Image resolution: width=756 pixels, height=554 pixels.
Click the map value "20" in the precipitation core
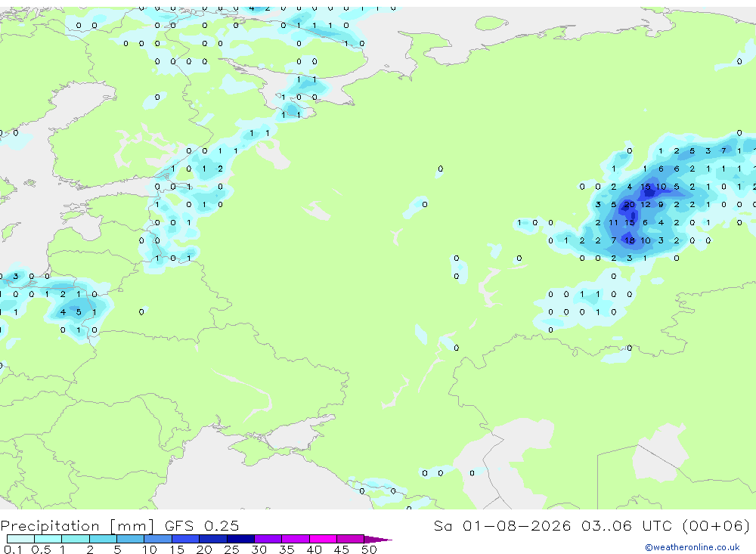pyautogui.click(x=629, y=204)
